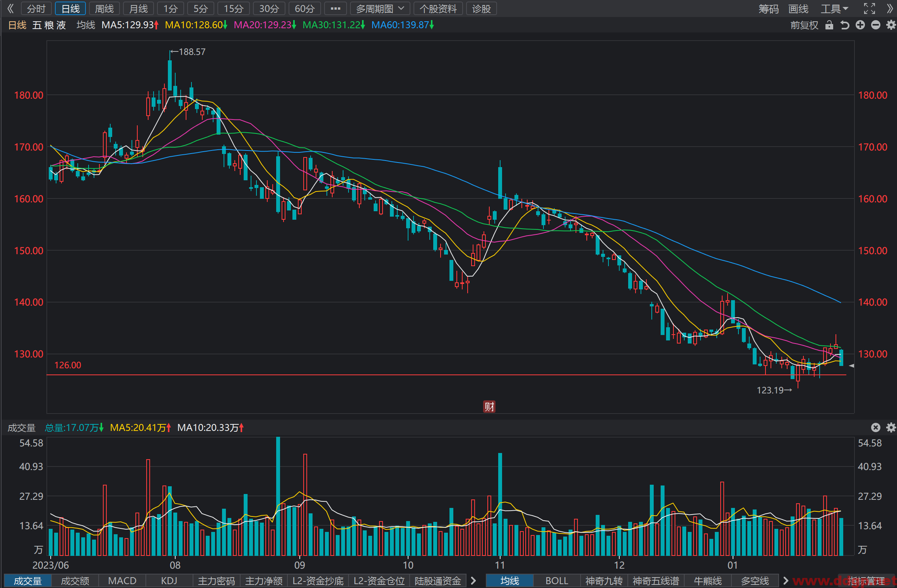The height and width of the screenshot is (588, 897).
Task: Zoom in chart with plus icon
Action: (x=860, y=25)
